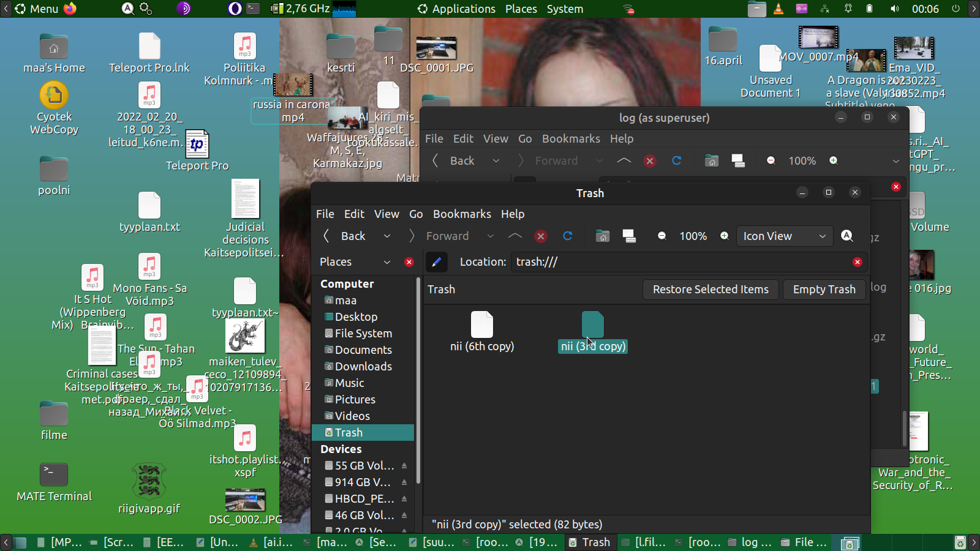
Task: Reload the Trash folder view
Action: coord(568,236)
